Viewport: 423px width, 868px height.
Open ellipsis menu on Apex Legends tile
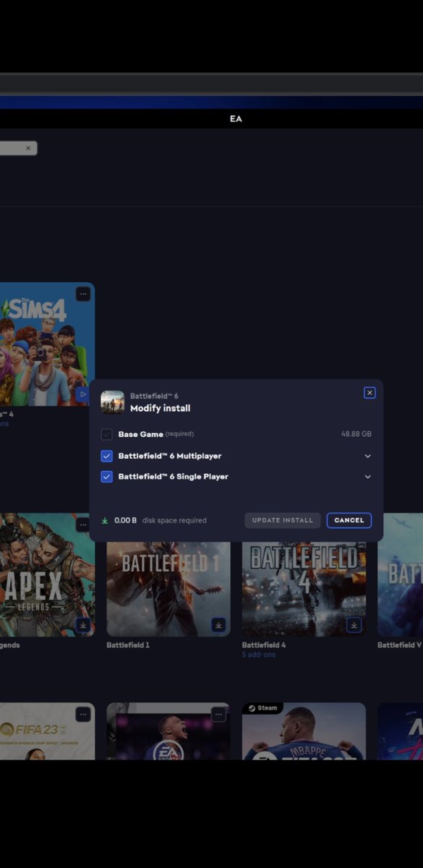(83, 525)
